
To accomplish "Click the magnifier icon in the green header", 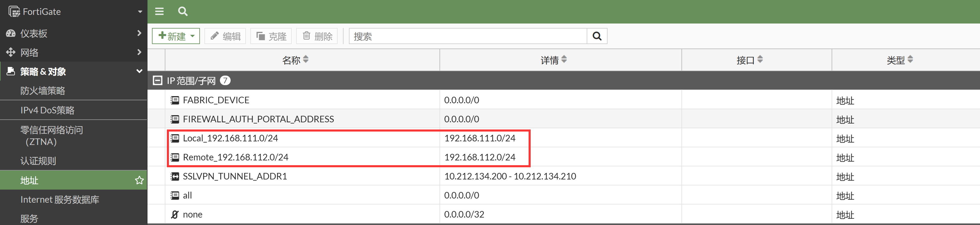I will pyautogui.click(x=183, y=11).
